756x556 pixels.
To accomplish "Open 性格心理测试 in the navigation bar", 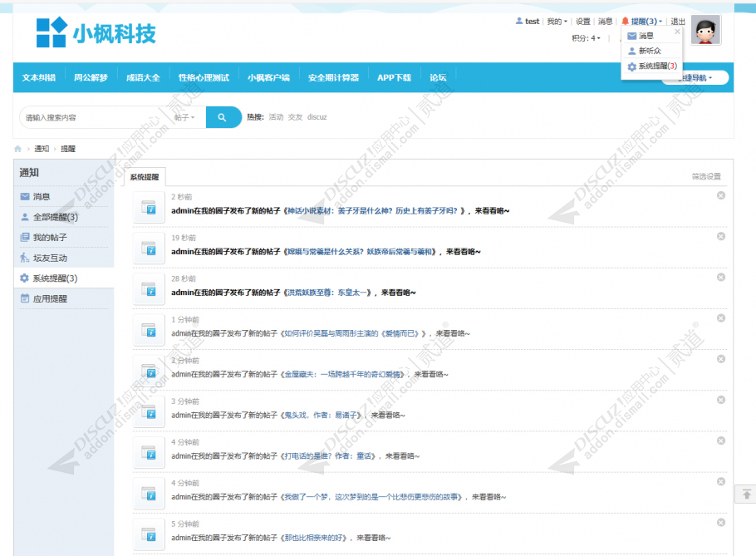I will coord(204,77).
